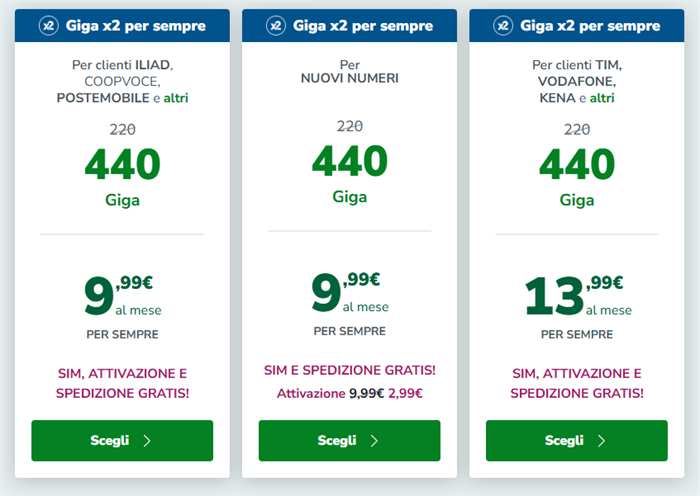Click the 'Giga x2 per sempre' banner on the TIM card

click(x=577, y=26)
